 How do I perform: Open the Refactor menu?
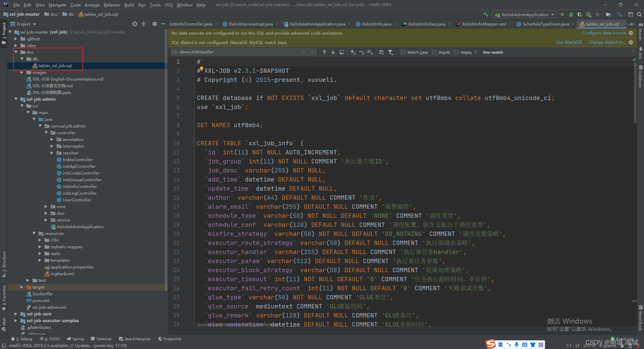(x=112, y=5)
